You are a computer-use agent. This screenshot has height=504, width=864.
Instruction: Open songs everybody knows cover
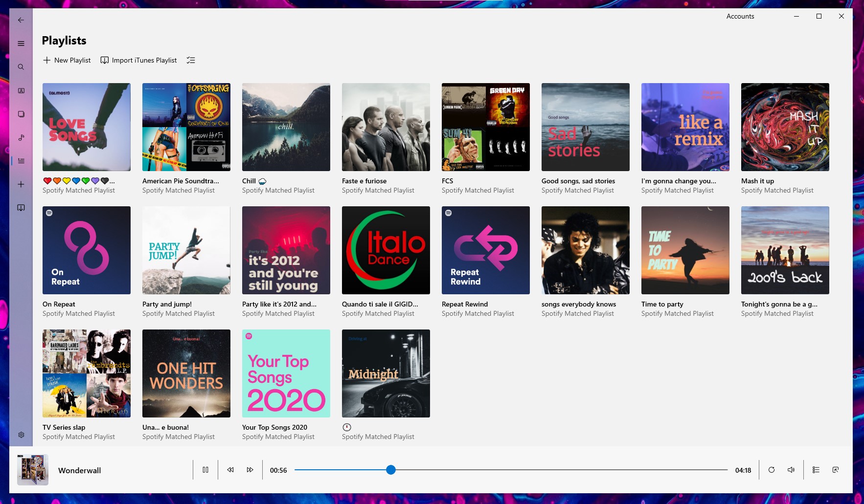(x=586, y=250)
